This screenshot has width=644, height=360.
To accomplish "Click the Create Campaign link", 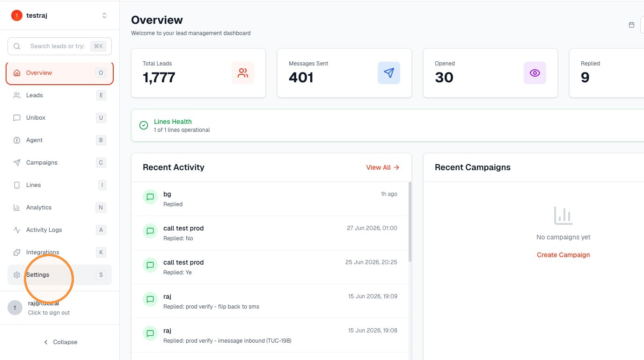I will (x=563, y=255).
